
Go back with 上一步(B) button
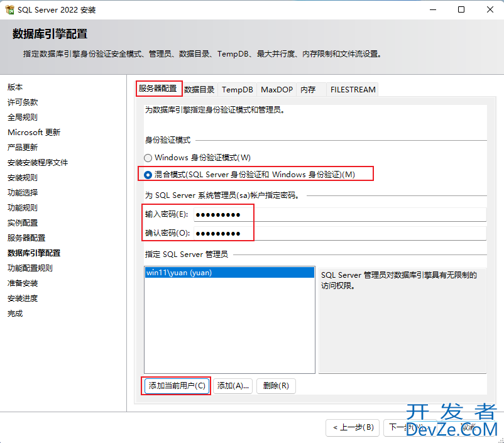[353, 427]
